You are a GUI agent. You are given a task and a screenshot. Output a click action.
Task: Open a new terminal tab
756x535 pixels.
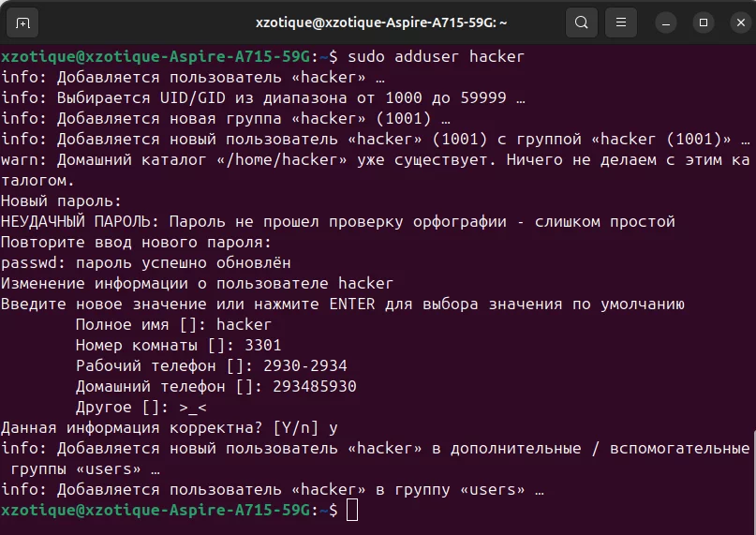click(23, 22)
